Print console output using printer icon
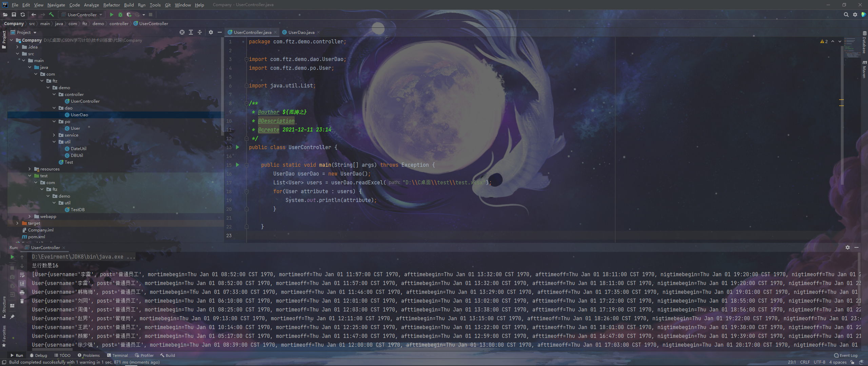 point(22,292)
